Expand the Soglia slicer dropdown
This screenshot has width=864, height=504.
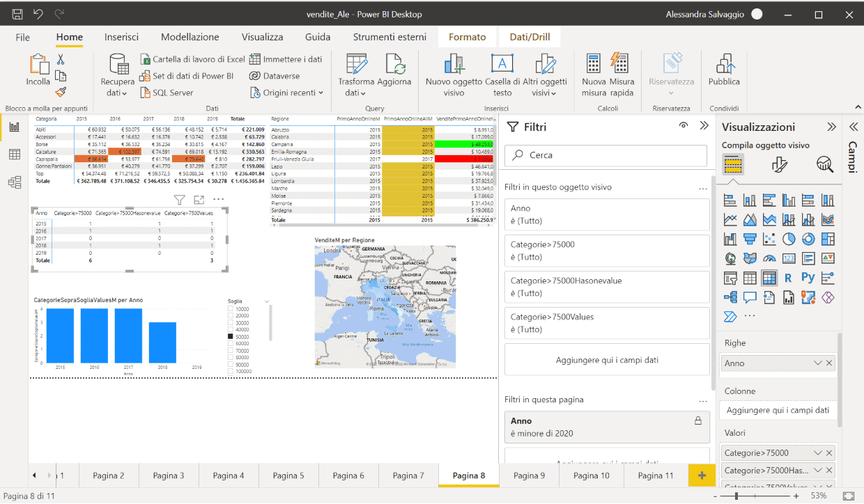click(x=267, y=301)
